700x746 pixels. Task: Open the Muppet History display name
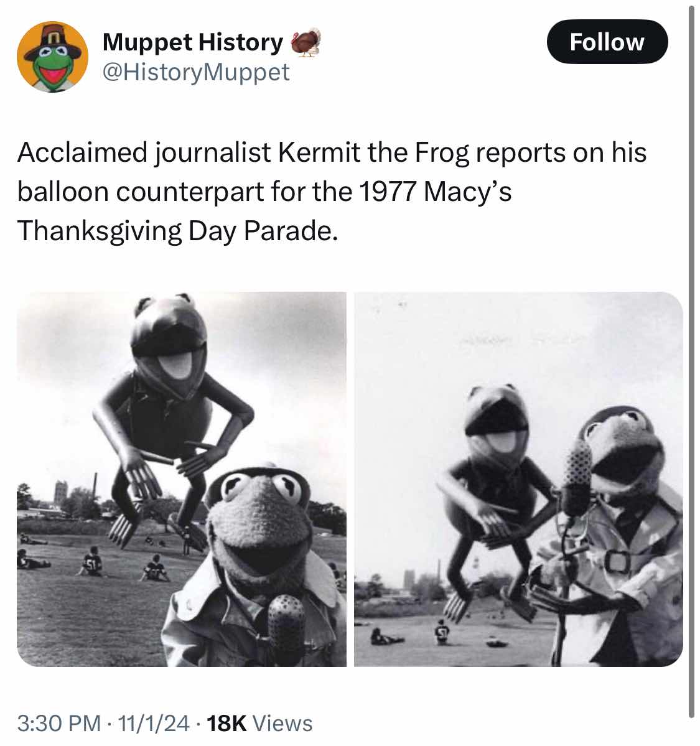192,42
